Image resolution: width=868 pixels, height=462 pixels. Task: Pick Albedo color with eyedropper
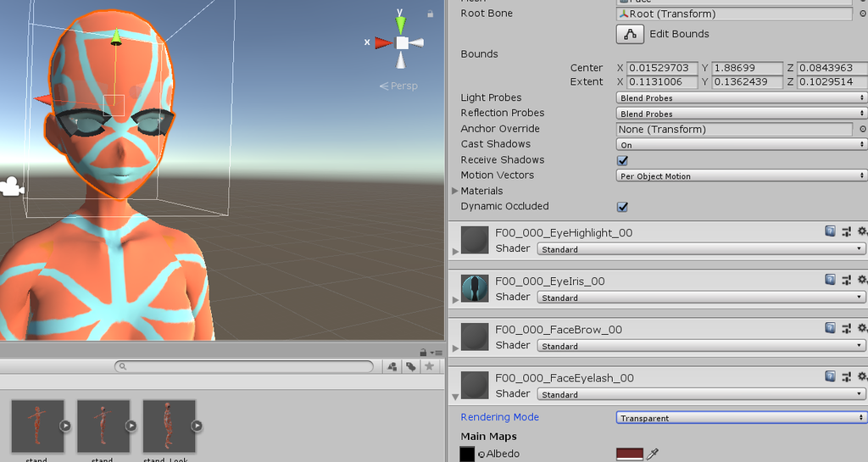click(x=653, y=454)
